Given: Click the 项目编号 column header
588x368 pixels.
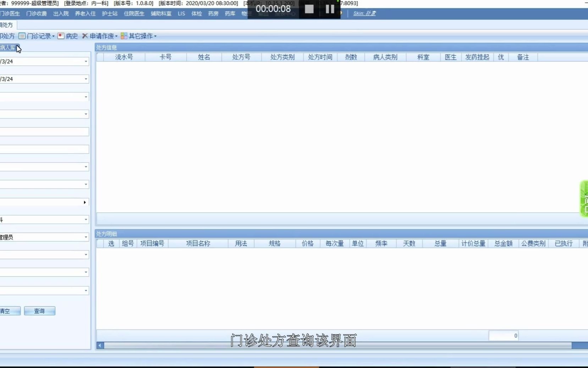Looking at the screenshot, I should tap(152, 244).
